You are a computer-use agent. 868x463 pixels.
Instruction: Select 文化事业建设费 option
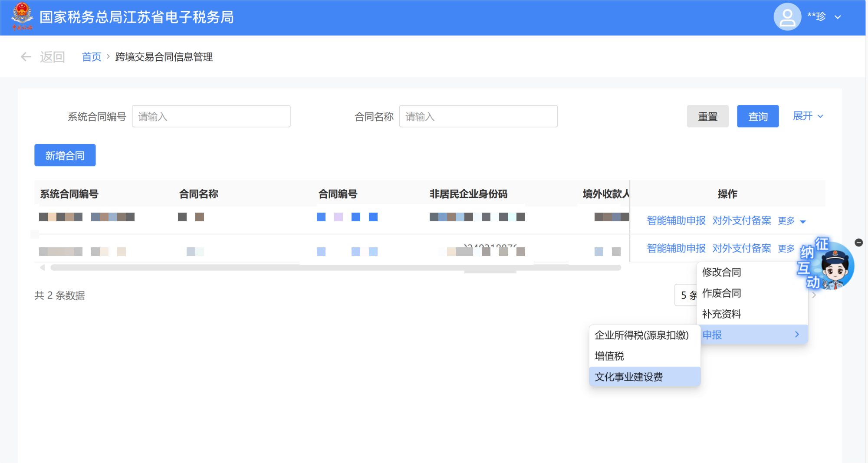629,377
